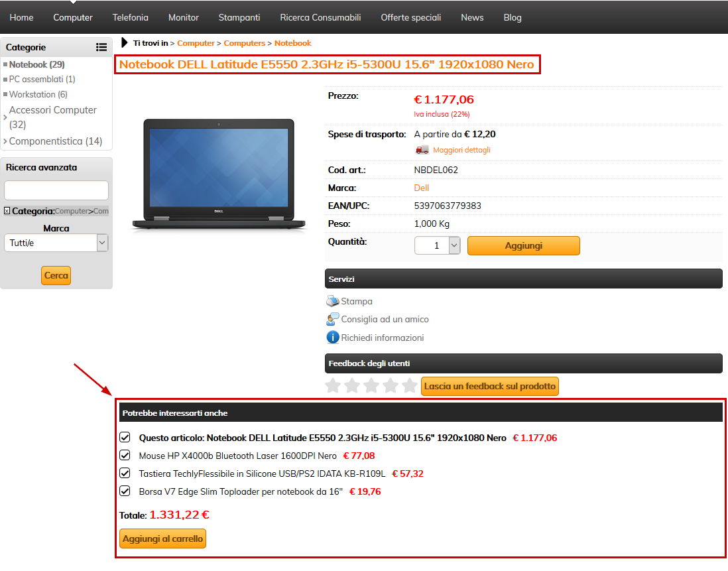The image size is (728, 571).
Task: Open the Quantità dropdown selector
Action: click(x=454, y=245)
